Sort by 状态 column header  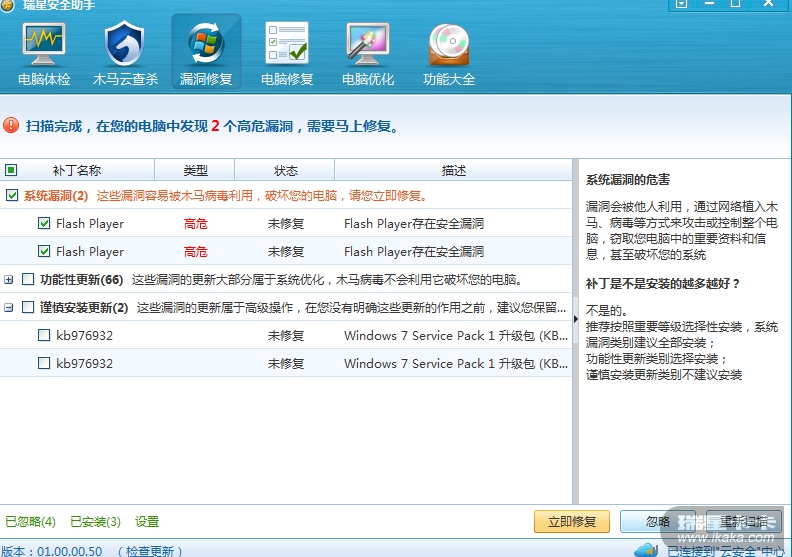pyautogui.click(x=285, y=170)
